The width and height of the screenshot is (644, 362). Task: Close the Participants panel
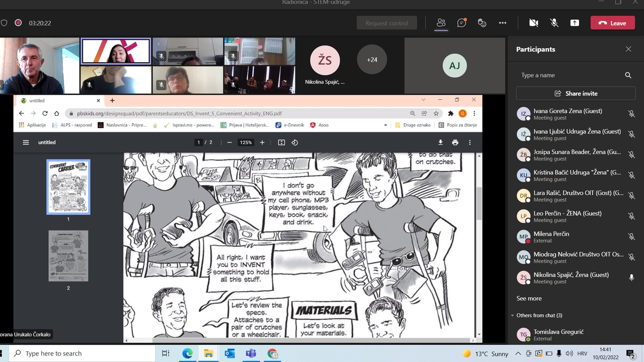(628, 49)
